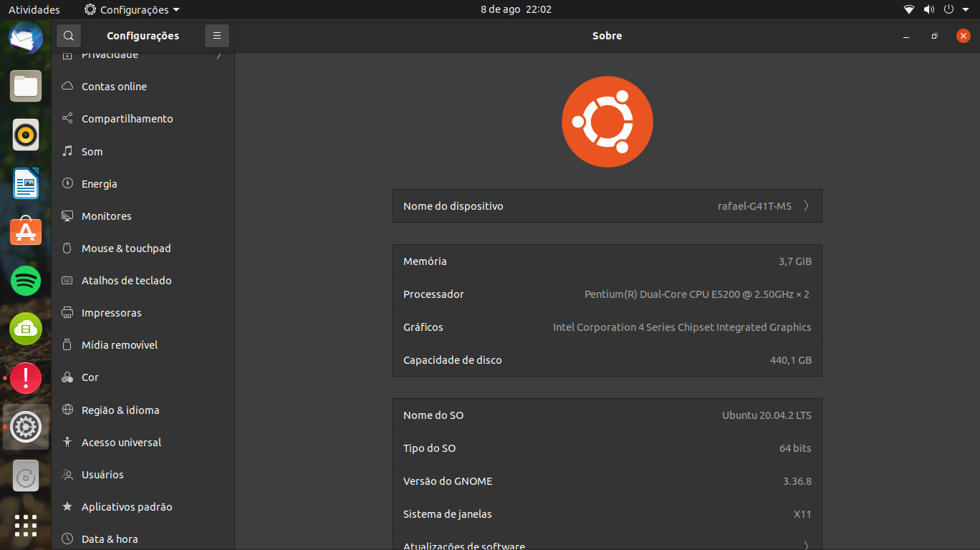Click the Wi-Fi network status icon
Viewport: 980px width, 550px height.
pyautogui.click(x=909, y=9)
